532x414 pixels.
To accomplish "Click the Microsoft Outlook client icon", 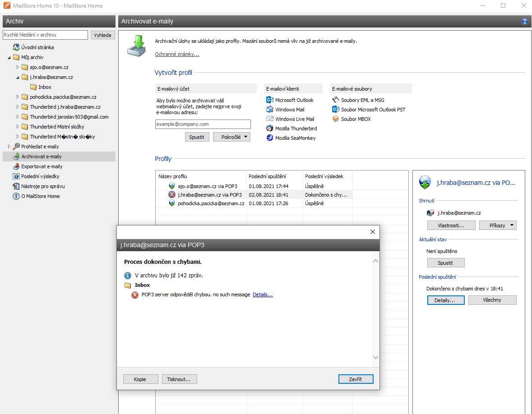I will pos(270,100).
